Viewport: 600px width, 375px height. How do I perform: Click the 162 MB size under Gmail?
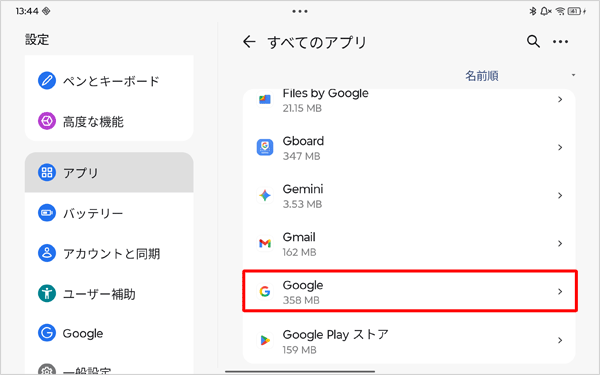click(x=299, y=252)
